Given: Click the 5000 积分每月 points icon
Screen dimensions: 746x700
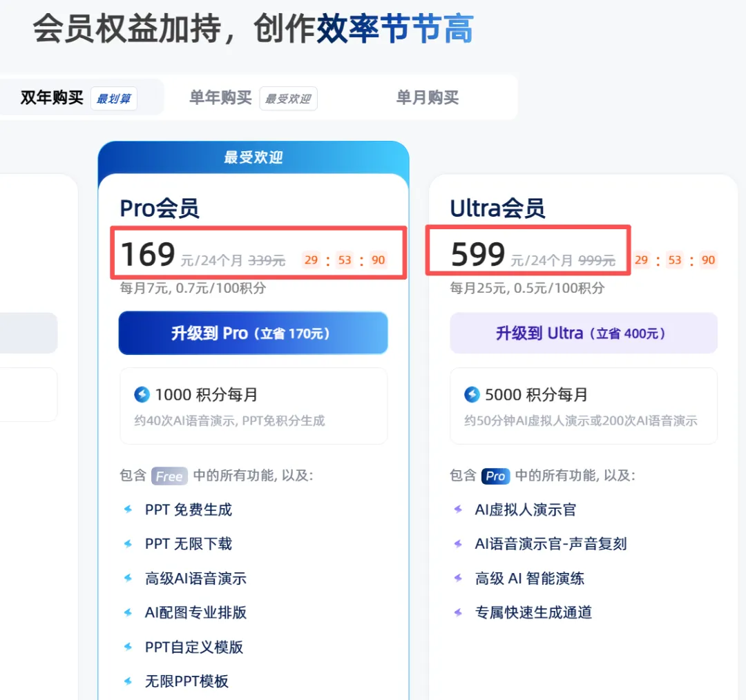Looking at the screenshot, I should [x=472, y=394].
